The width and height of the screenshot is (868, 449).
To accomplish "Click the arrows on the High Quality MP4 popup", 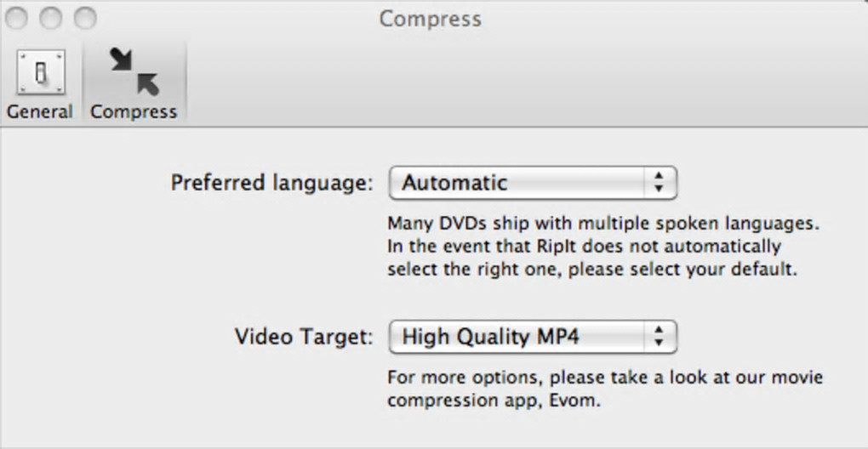I will [x=658, y=337].
